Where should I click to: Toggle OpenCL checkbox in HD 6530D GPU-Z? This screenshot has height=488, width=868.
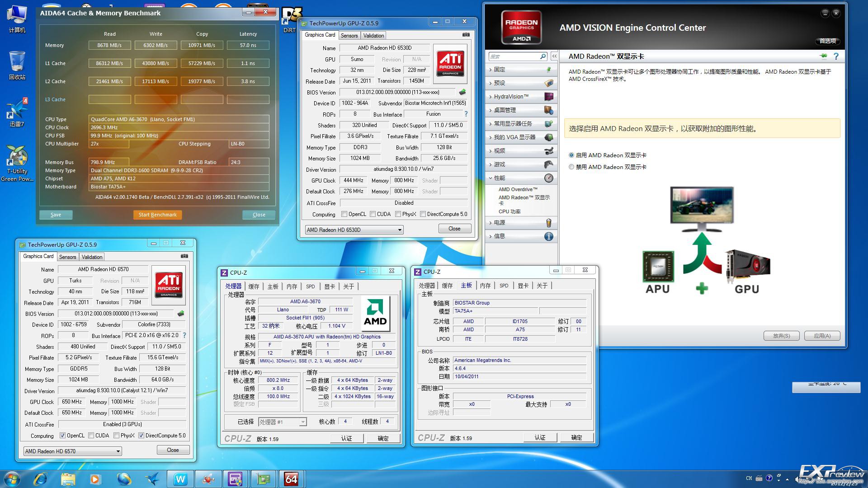(x=344, y=214)
